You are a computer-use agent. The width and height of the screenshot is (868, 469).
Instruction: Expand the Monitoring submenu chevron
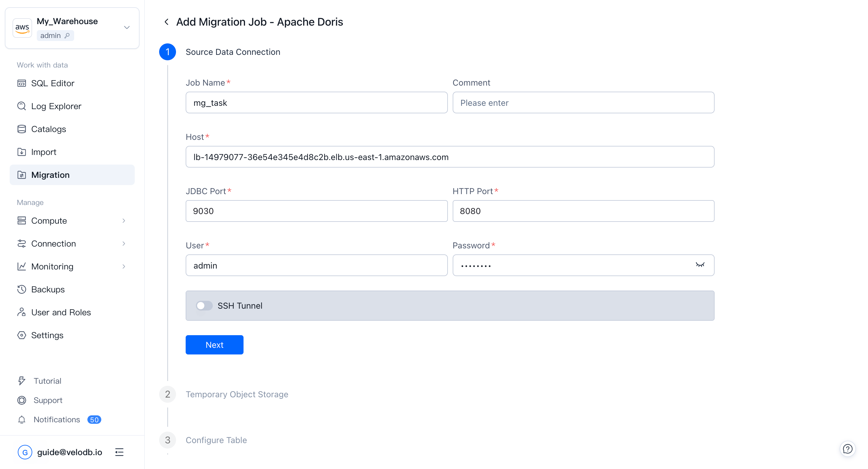point(124,266)
